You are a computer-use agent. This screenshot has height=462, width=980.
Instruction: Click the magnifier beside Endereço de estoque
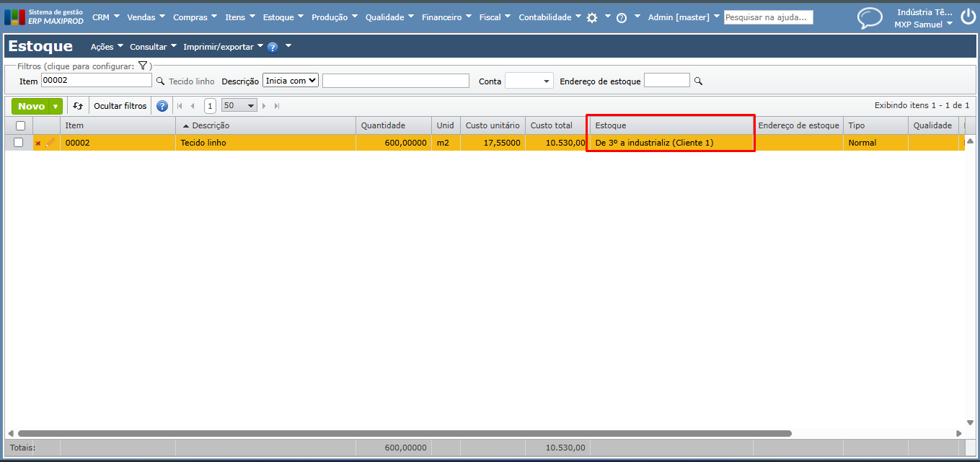click(698, 81)
